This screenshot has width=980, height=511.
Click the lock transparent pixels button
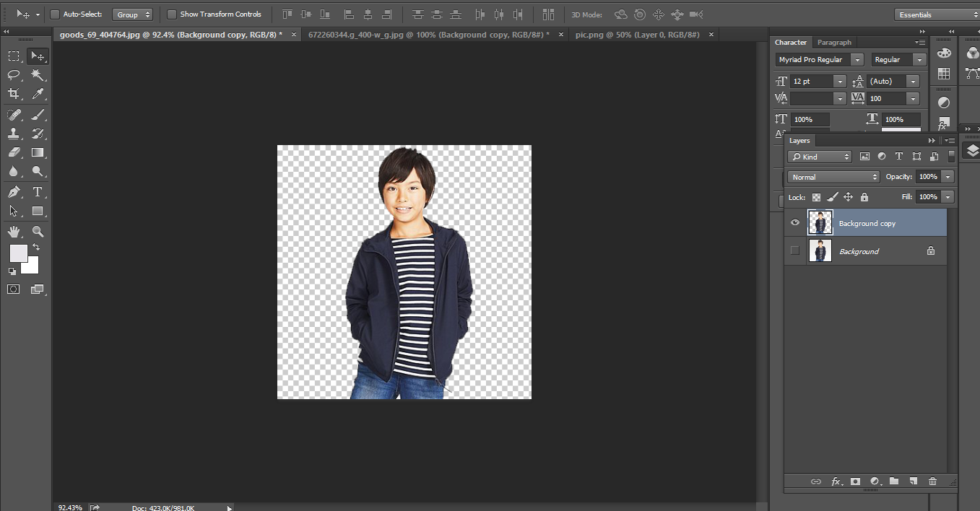click(816, 197)
